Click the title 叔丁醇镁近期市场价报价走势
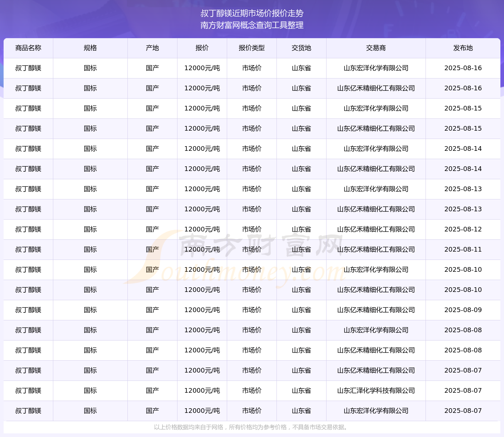This screenshot has height=437, width=504. point(252,13)
